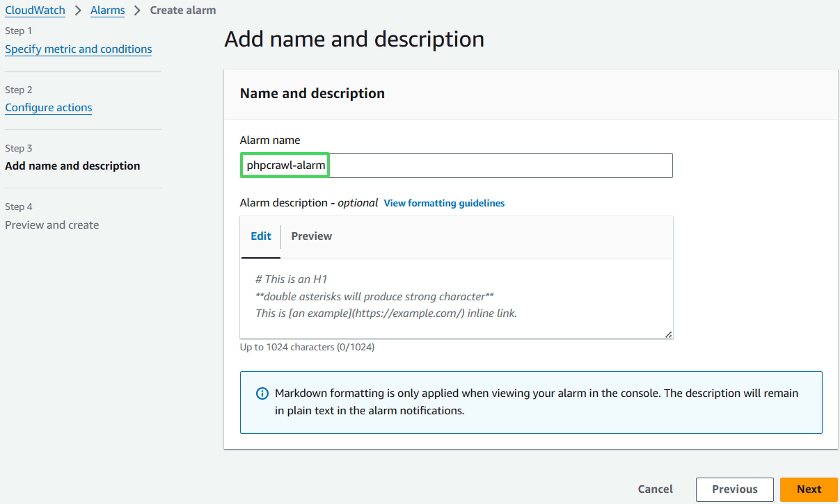Switch to the Preview tab
840x504 pixels.
311,236
